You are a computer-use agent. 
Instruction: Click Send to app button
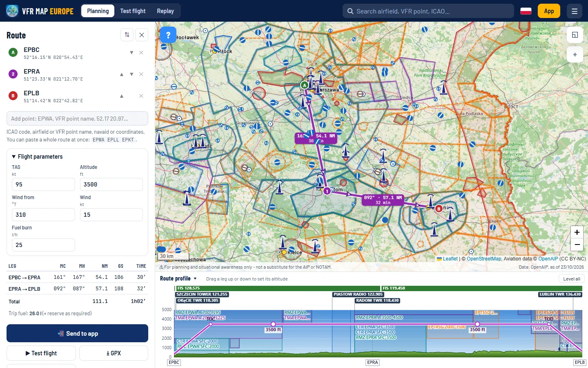pos(77,333)
